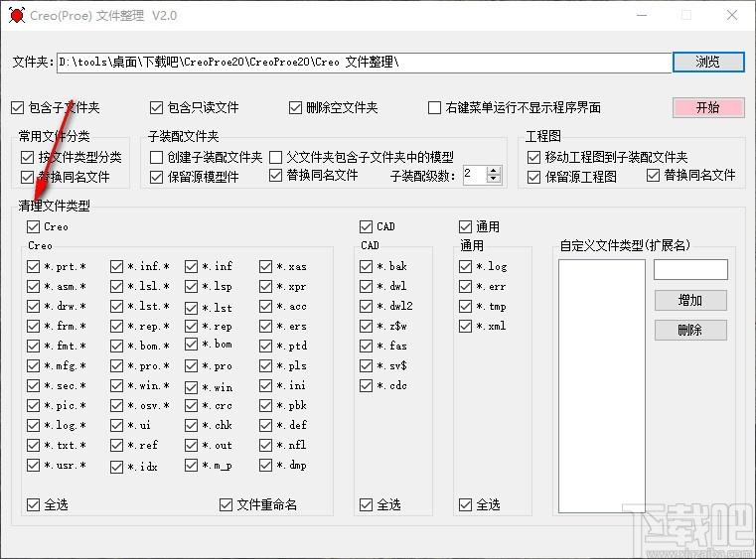Decrease 子装配级数 with the down arrow
The height and width of the screenshot is (559, 756).
coord(493,179)
